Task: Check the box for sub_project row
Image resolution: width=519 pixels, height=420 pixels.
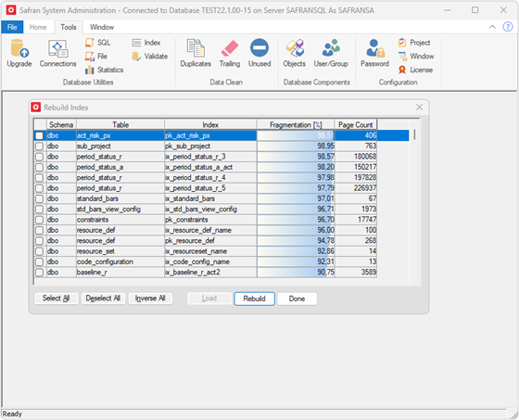Action: 39,146
